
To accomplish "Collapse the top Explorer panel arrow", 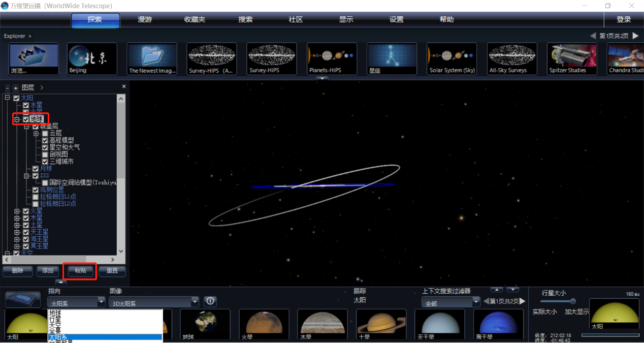I will point(322,79).
